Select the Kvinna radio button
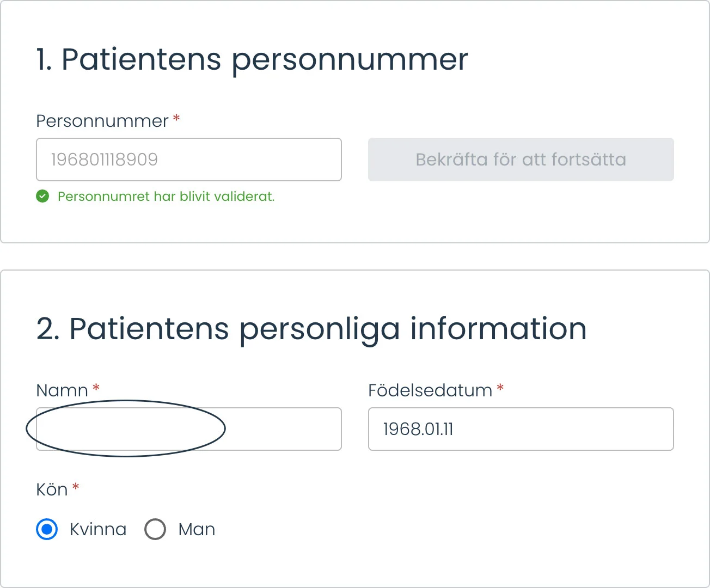 pos(47,529)
